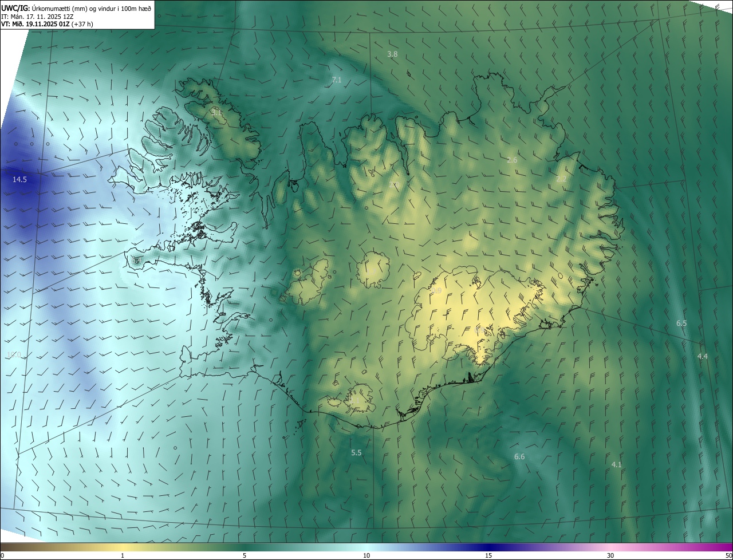Click the 5.5 value label south of Iceland

(x=356, y=453)
